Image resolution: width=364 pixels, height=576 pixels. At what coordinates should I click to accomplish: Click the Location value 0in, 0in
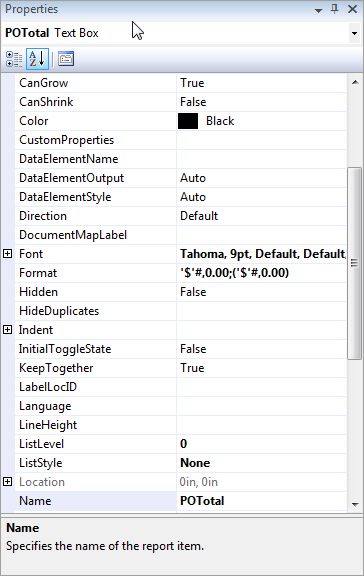point(199,482)
